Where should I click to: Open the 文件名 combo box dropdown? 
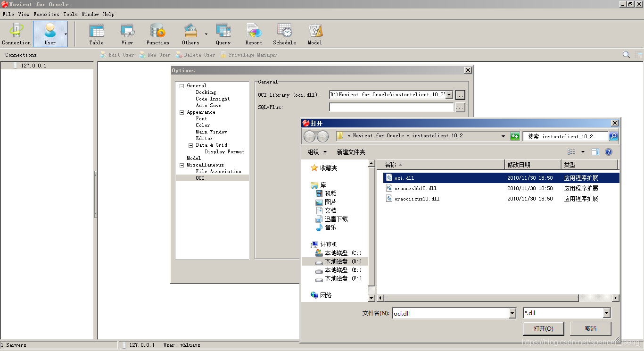512,313
